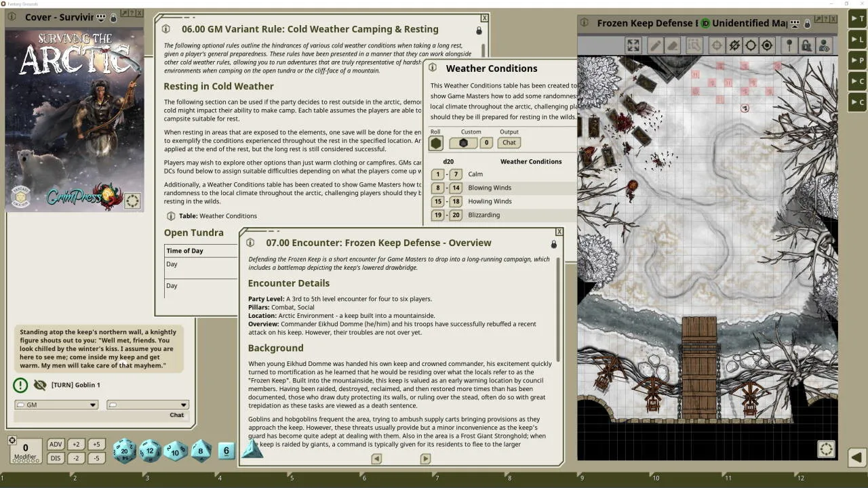The image size is (868, 488).
Task: Click the Surviving the Arctic cover image
Action: pos(75,120)
